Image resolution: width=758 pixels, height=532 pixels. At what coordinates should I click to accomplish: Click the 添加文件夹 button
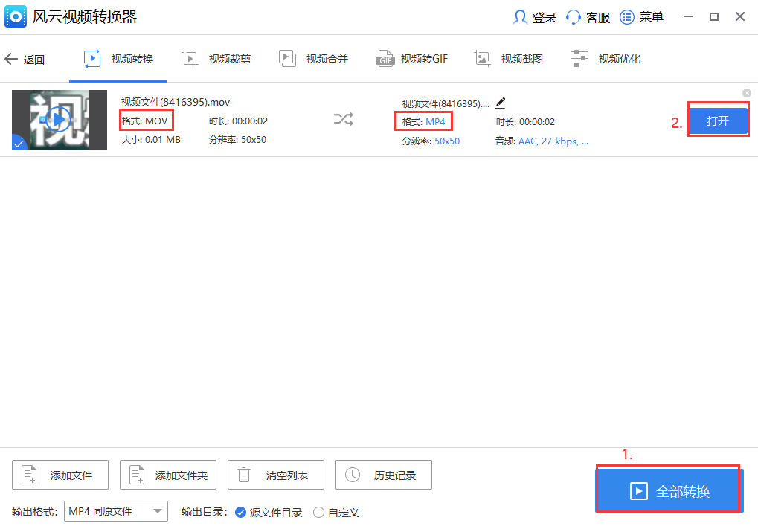tap(168, 475)
